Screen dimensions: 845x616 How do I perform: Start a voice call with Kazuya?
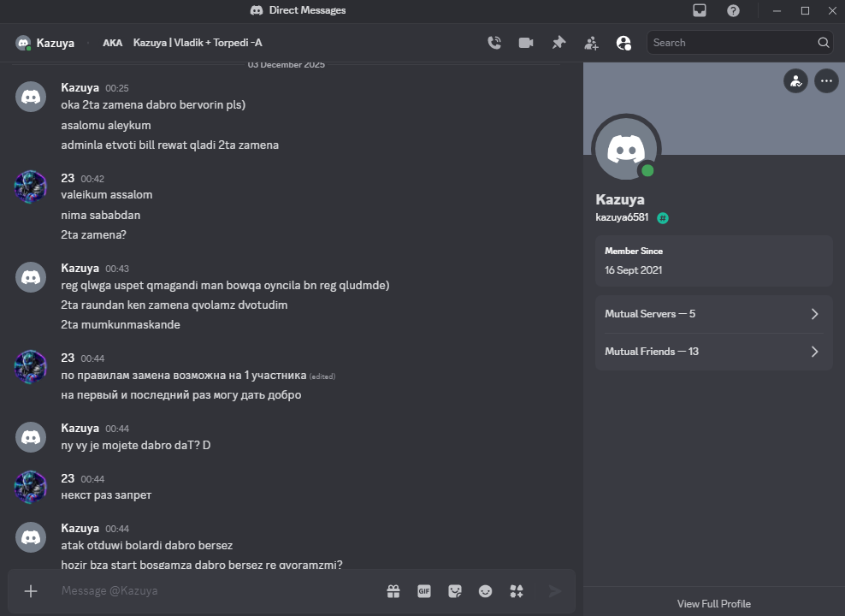pyautogui.click(x=494, y=43)
